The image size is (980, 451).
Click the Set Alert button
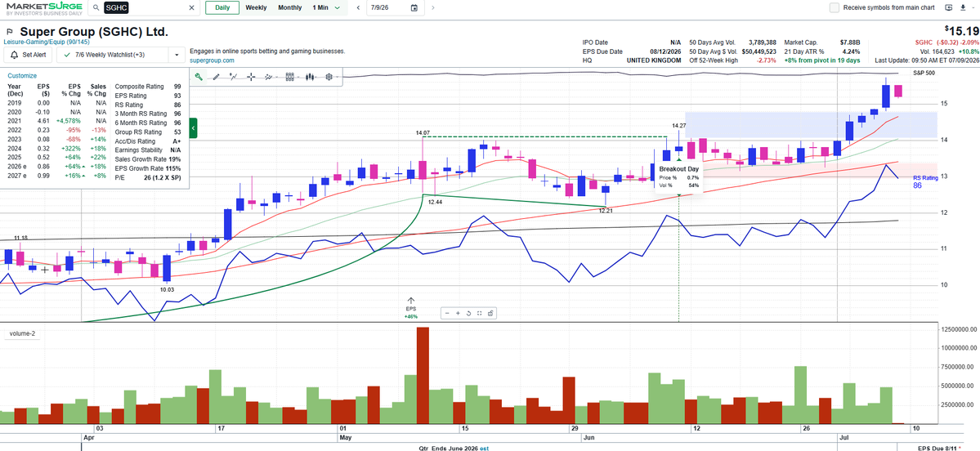[29, 55]
